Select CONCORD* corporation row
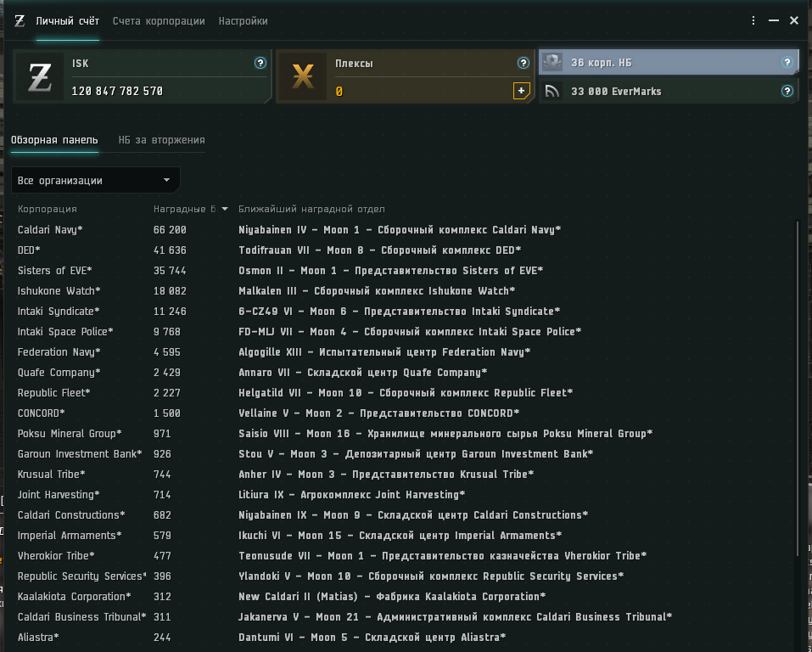The image size is (812, 652). pyautogui.click(x=404, y=413)
